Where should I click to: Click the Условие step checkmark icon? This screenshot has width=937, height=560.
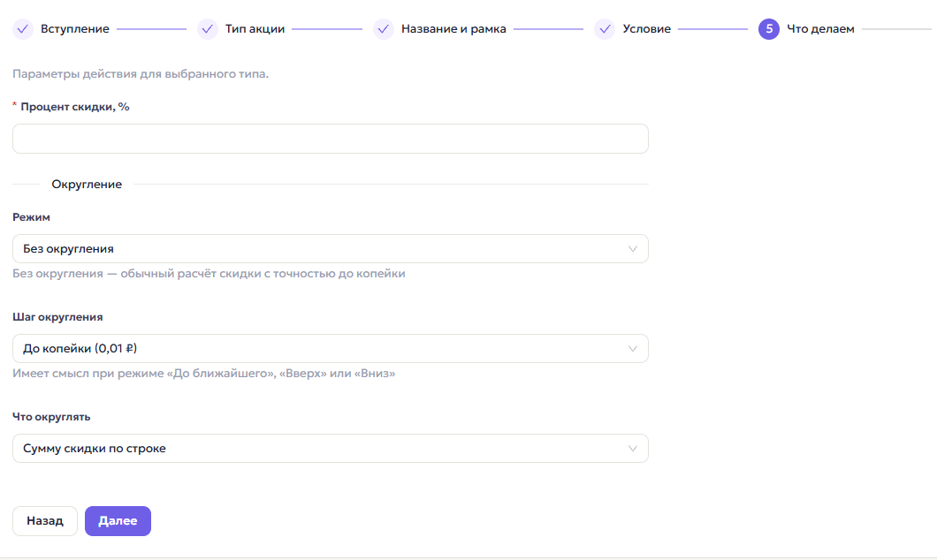point(605,28)
